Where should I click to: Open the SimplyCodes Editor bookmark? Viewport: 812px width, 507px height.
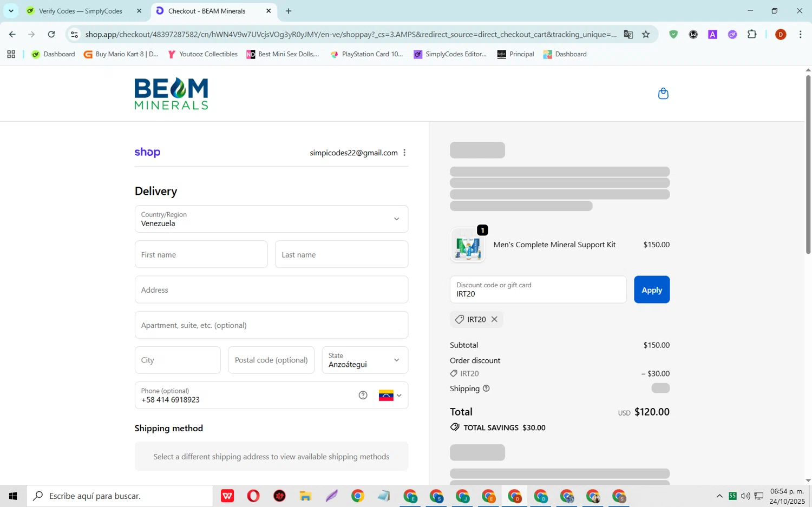click(450, 54)
